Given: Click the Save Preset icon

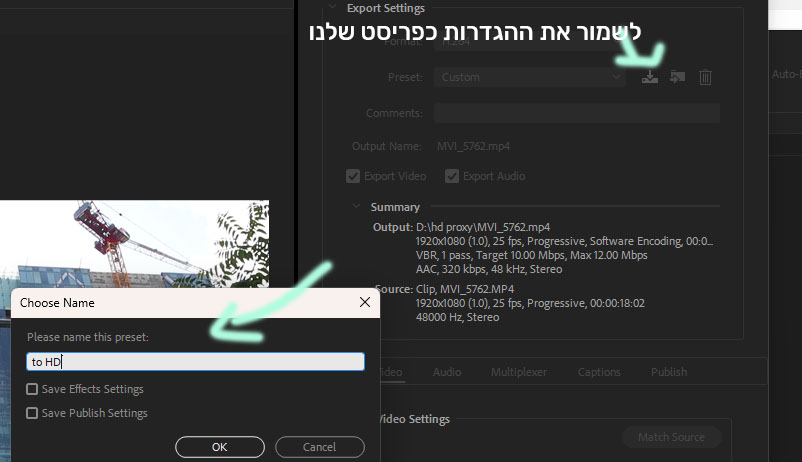Looking at the screenshot, I should (650, 77).
